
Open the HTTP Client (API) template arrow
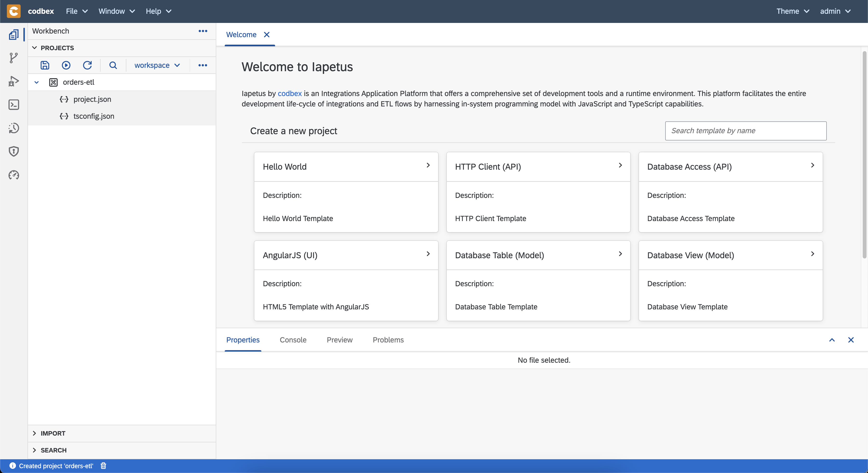pos(620,165)
